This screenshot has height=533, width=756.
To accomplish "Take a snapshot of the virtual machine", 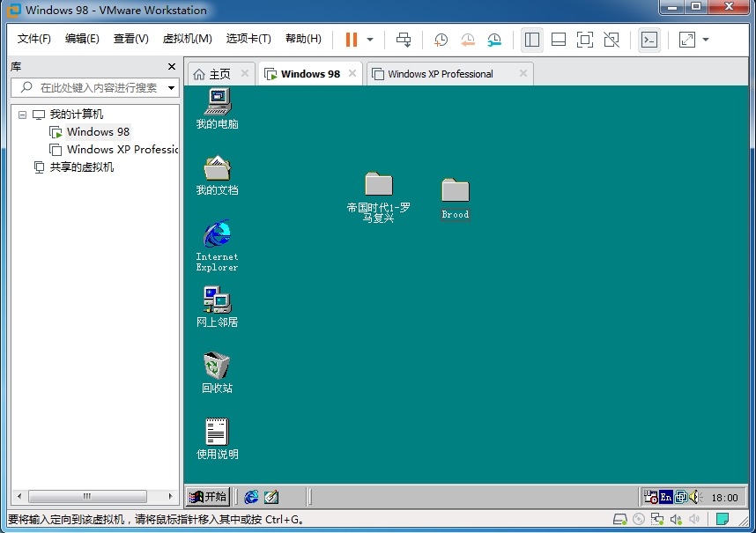I will point(441,40).
